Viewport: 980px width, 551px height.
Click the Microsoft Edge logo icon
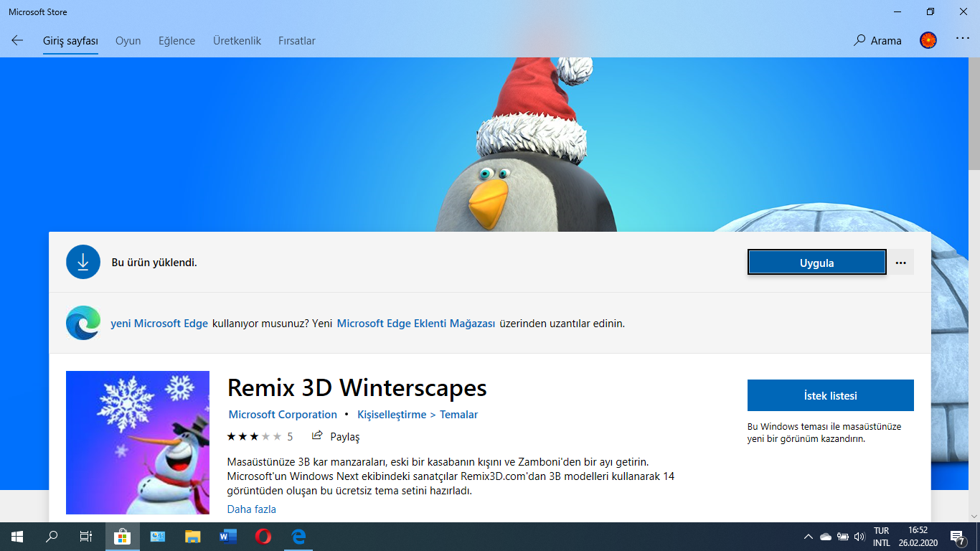(x=83, y=323)
